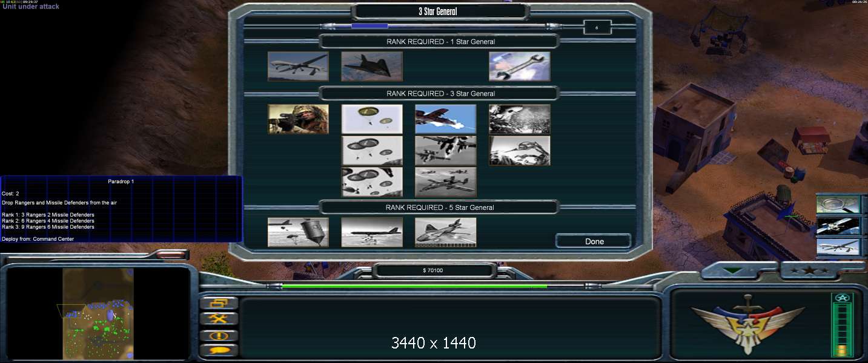Select the colored A-10 strike icon on blue sky
Screen dimensions: 868x363
click(x=446, y=119)
